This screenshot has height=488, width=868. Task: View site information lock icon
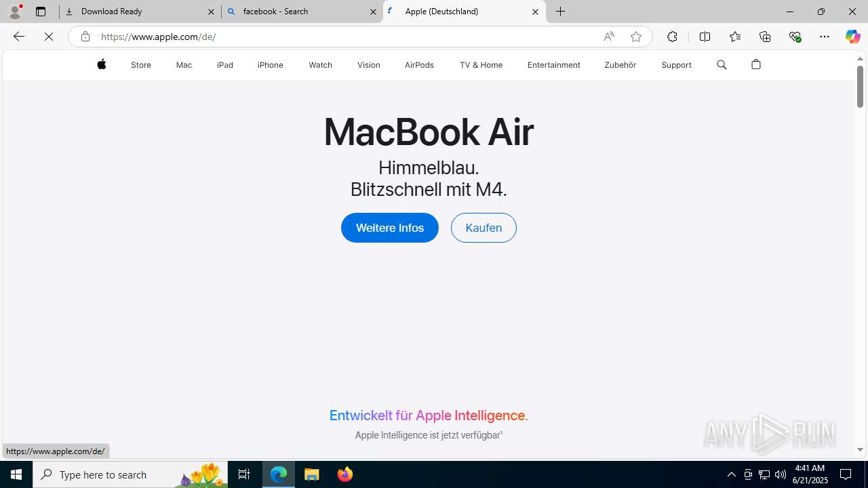[85, 37]
